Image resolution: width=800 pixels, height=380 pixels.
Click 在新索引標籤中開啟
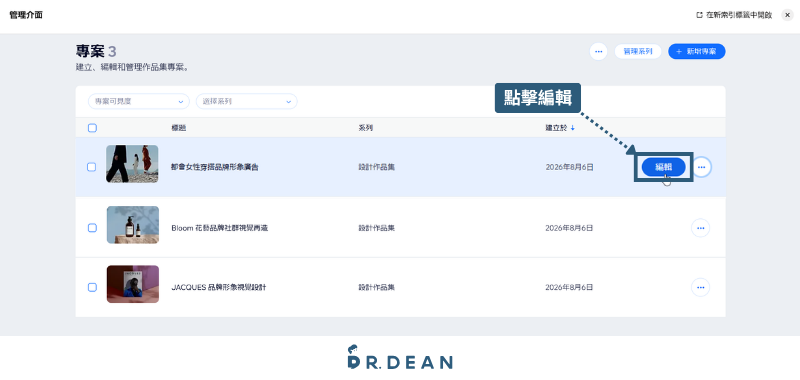pos(734,15)
